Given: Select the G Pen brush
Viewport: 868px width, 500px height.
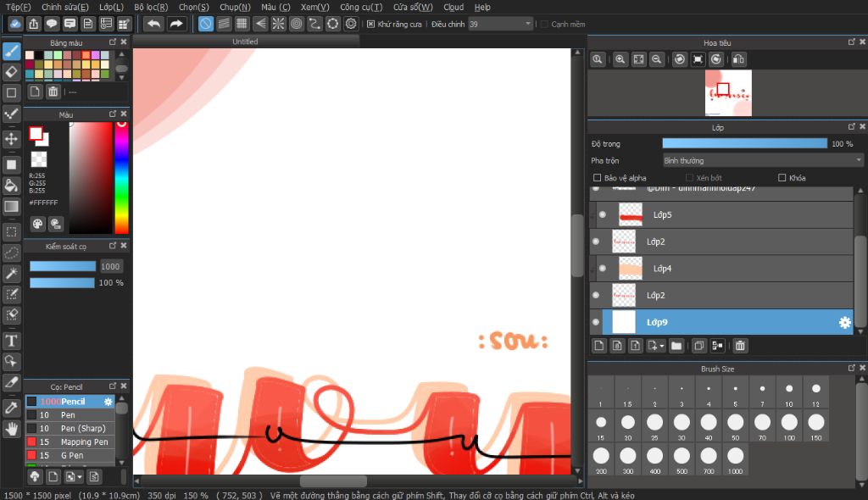Looking at the screenshot, I should pos(70,455).
